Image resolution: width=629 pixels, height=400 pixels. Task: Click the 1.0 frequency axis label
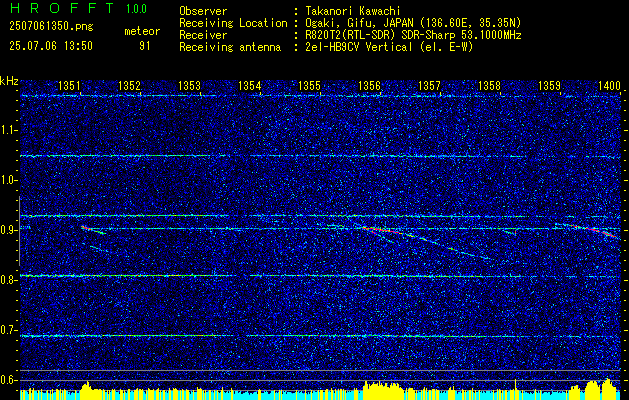8,180
